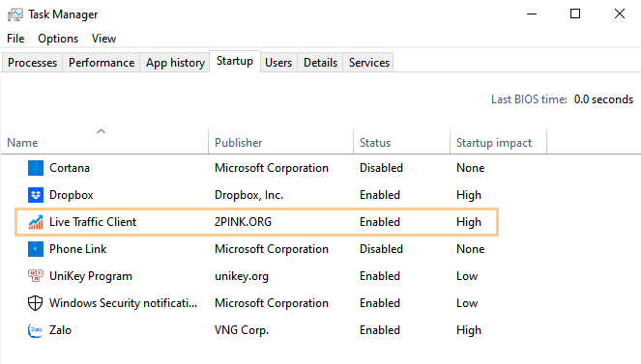Screen dimensions: 641x364
Task: Open the Options menu
Action: (58, 39)
